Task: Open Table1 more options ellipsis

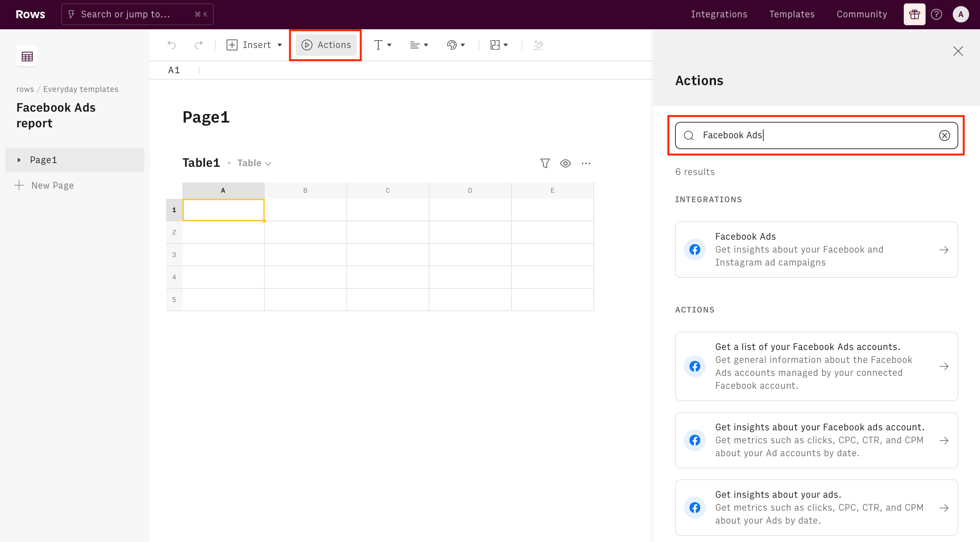Action: point(586,163)
